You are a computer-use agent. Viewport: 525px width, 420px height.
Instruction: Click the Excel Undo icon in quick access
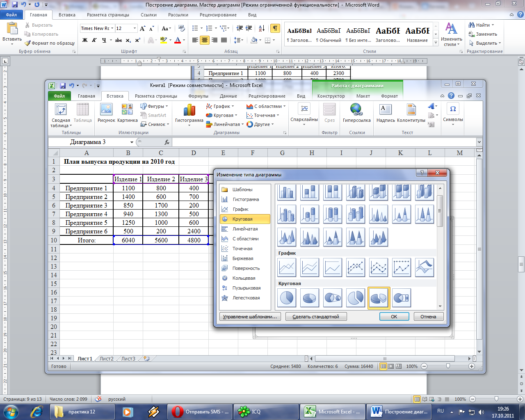(72, 85)
